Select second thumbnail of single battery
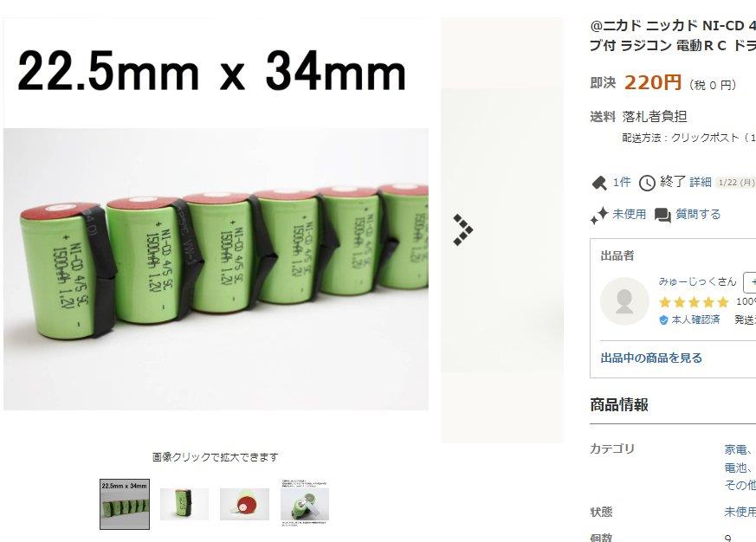Viewport: 756px width, 542px height. (x=184, y=504)
